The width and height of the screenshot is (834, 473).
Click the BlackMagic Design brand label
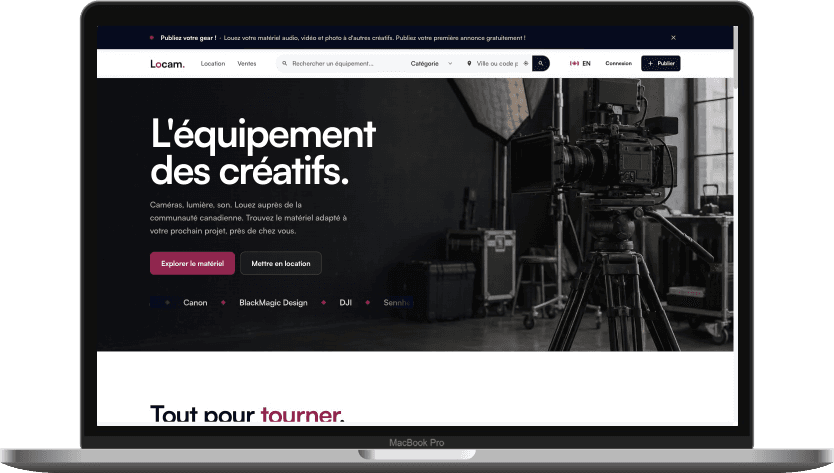click(x=273, y=303)
